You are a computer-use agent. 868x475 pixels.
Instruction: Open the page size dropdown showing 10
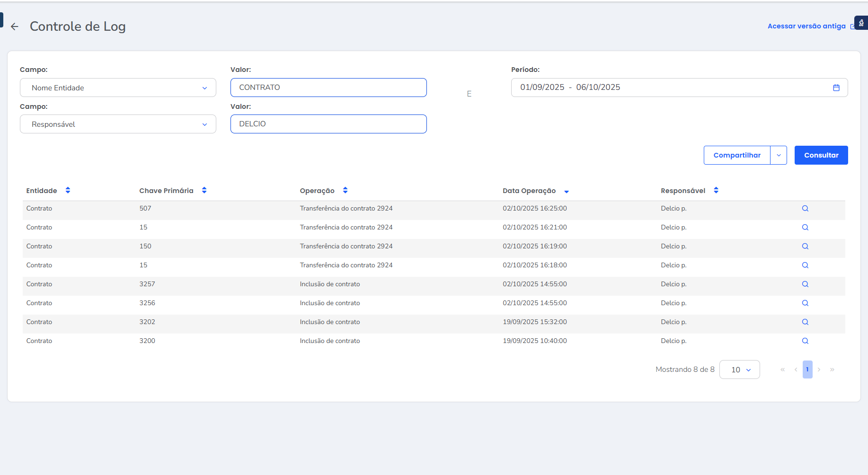(x=739, y=369)
